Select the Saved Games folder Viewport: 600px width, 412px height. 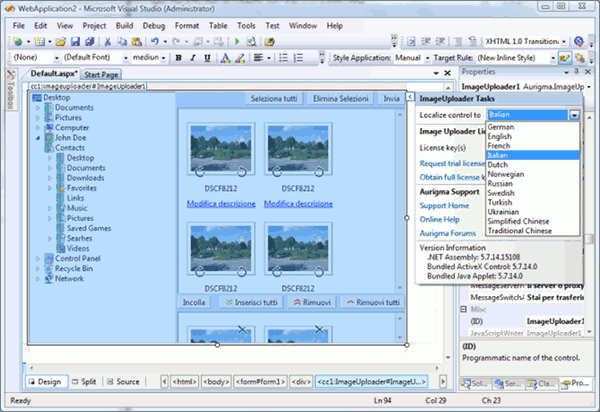89,228
